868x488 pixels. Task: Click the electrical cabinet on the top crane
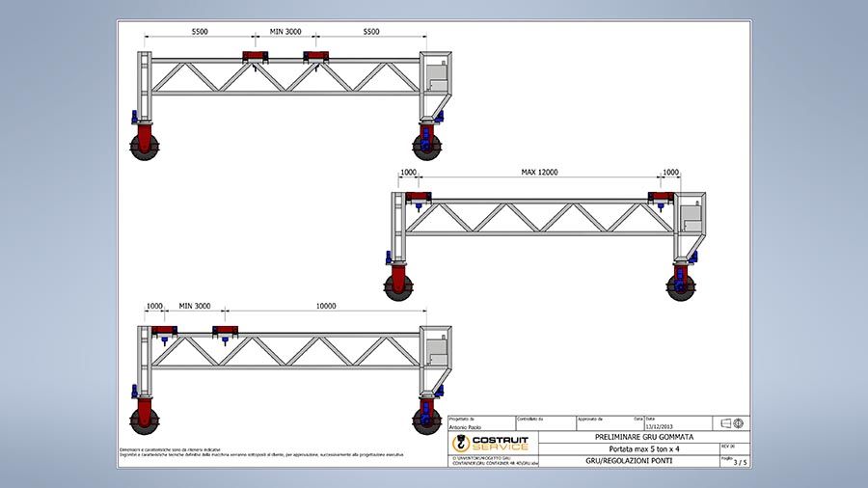pos(438,75)
